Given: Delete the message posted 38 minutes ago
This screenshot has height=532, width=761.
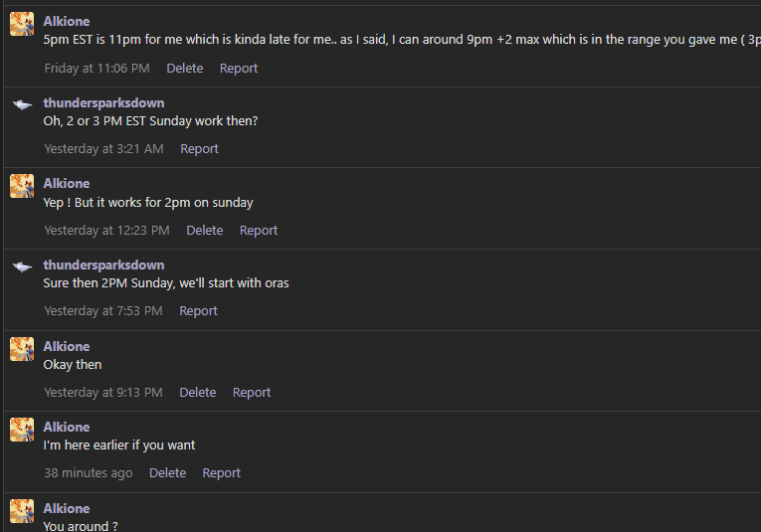Looking at the screenshot, I should (167, 473).
